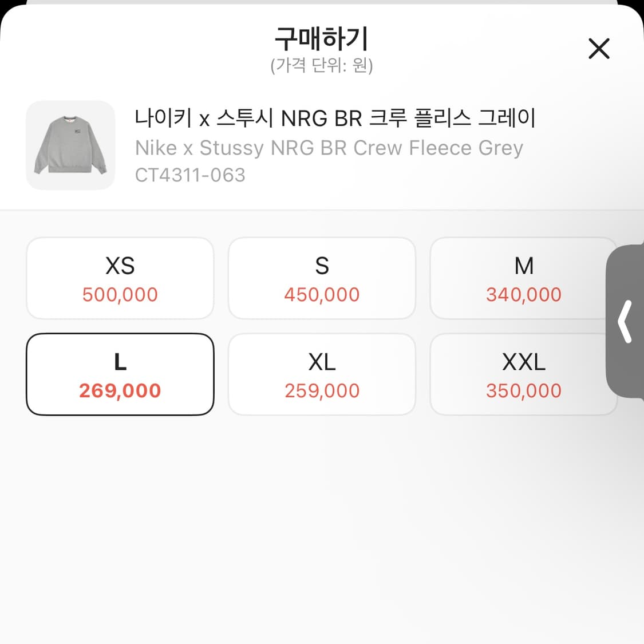Click the 269,000 price on size L

pyautogui.click(x=120, y=390)
